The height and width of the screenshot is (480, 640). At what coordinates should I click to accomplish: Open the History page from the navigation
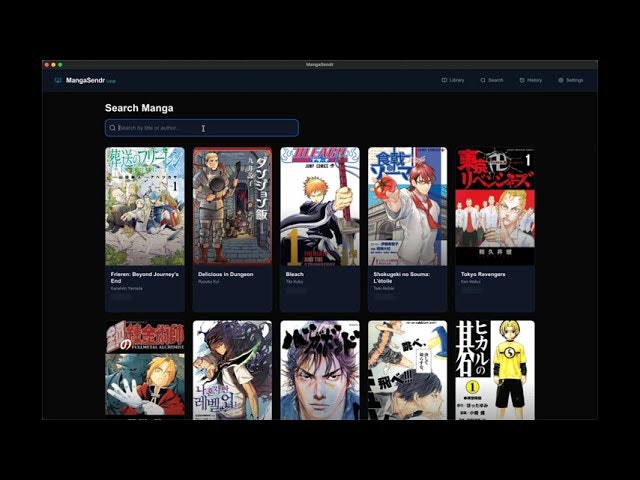pyautogui.click(x=531, y=80)
